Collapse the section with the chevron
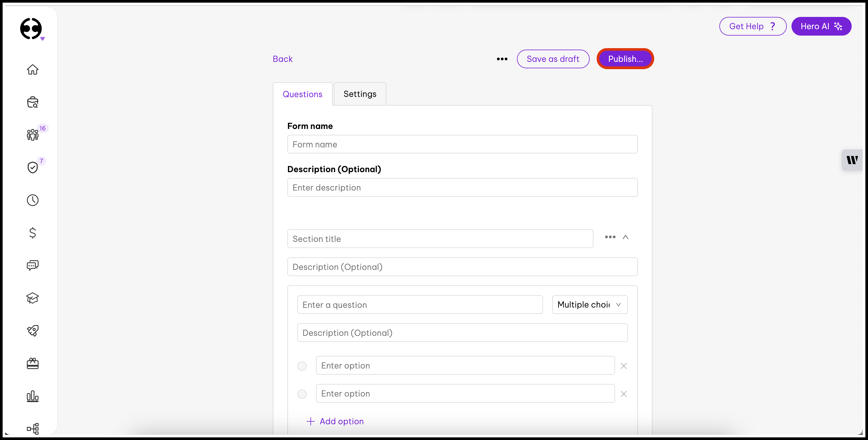This screenshot has width=868, height=440. [x=625, y=237]
